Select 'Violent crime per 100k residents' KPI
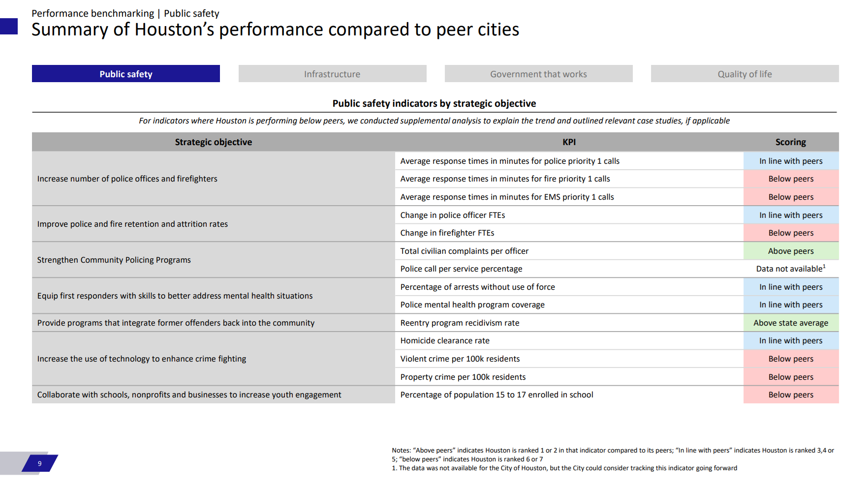The image size is (868, 486). tap(460, 359)
